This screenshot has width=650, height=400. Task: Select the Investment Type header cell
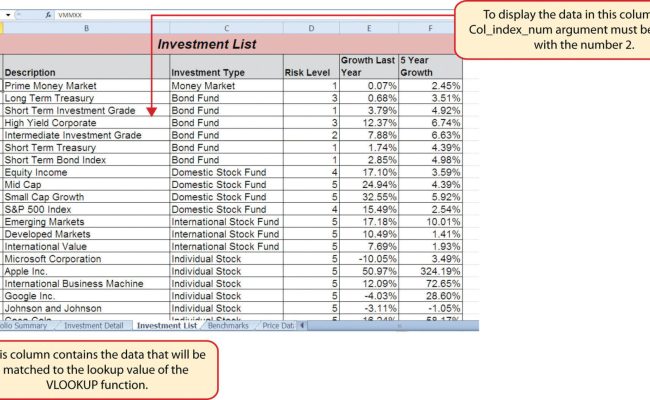226,66
